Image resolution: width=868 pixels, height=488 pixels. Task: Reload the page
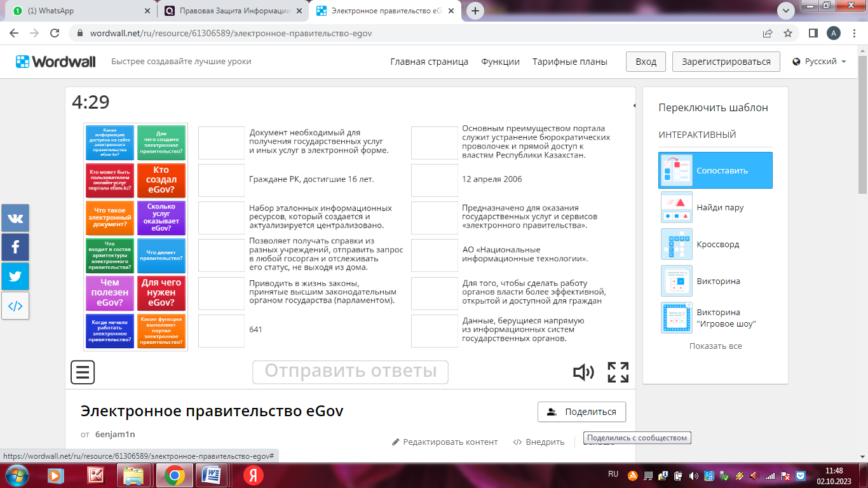click(55, 33)
